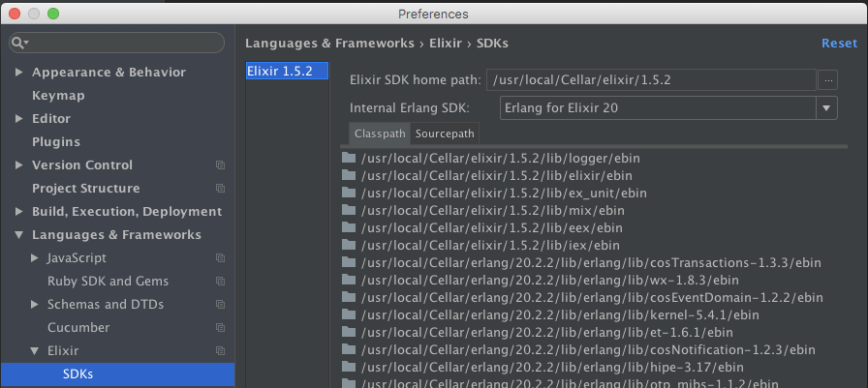868x388 pixels.
Task: Open the Internal Erlang SDK dropdown
Action: click(x=826, y=108)
